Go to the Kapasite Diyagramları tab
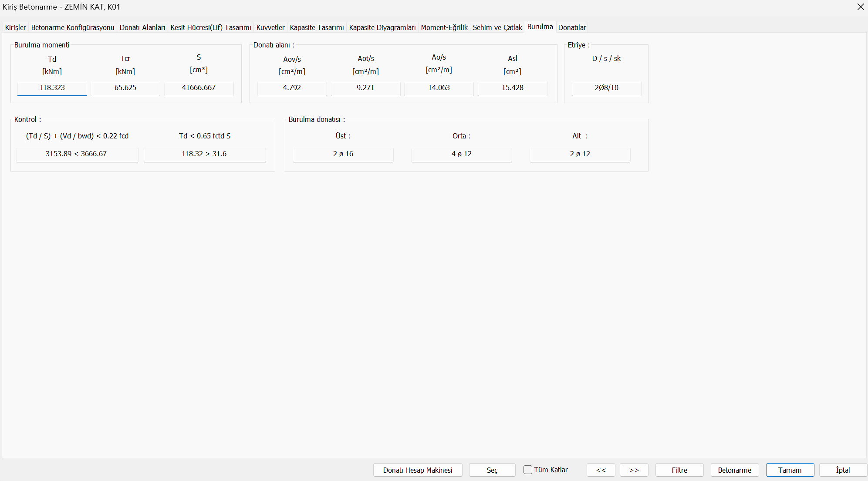This screenshot has height=481, width=868. point(382,27)
